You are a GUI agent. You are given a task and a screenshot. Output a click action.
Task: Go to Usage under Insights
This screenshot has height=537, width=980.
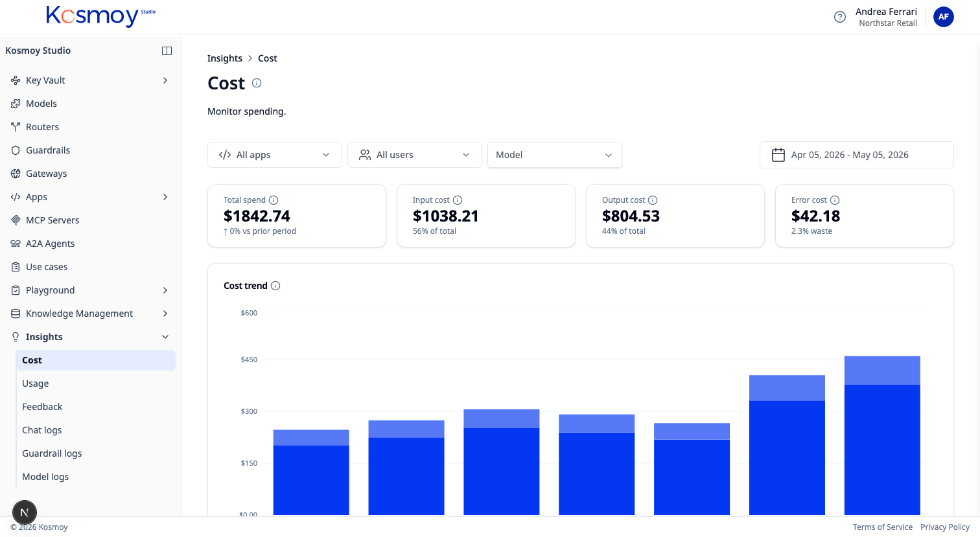(x=36, y=383)
